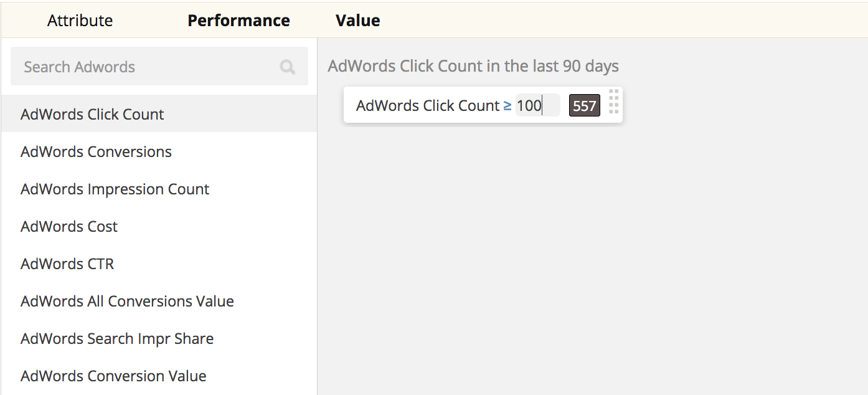Screen dimensions: 868x395
Task: Choose AdWords Conversions metric
Action: [96, 151]
